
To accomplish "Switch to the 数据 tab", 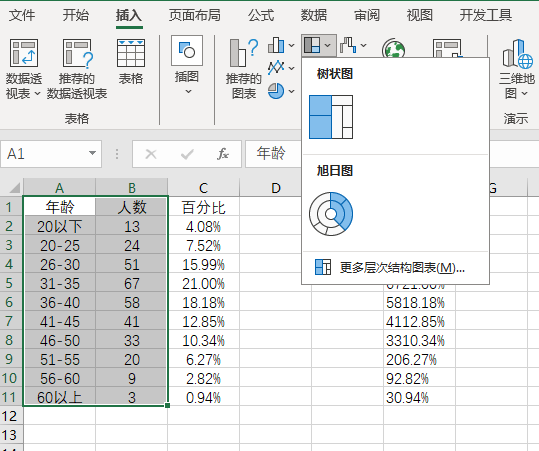I will point(314,15).
